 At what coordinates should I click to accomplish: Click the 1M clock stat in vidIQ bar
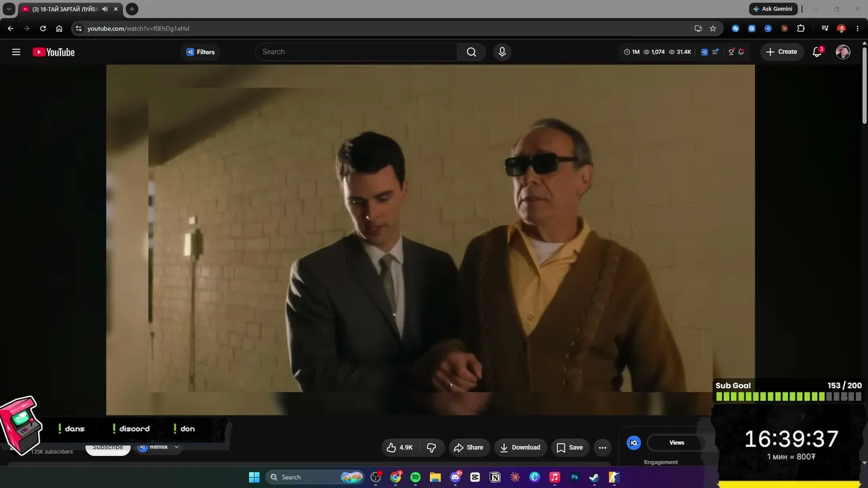[x=631, y=52]
